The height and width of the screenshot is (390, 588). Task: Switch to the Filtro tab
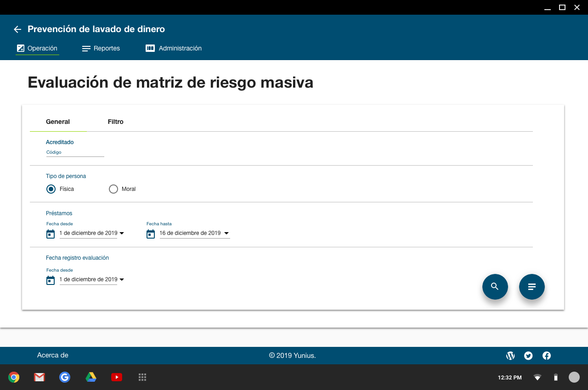116,122
